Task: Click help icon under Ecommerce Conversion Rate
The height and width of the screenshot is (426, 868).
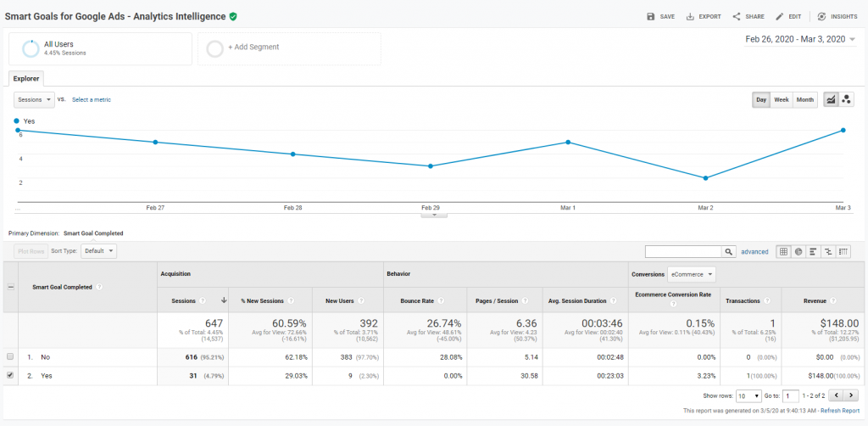Action: (x=674, y=304)
